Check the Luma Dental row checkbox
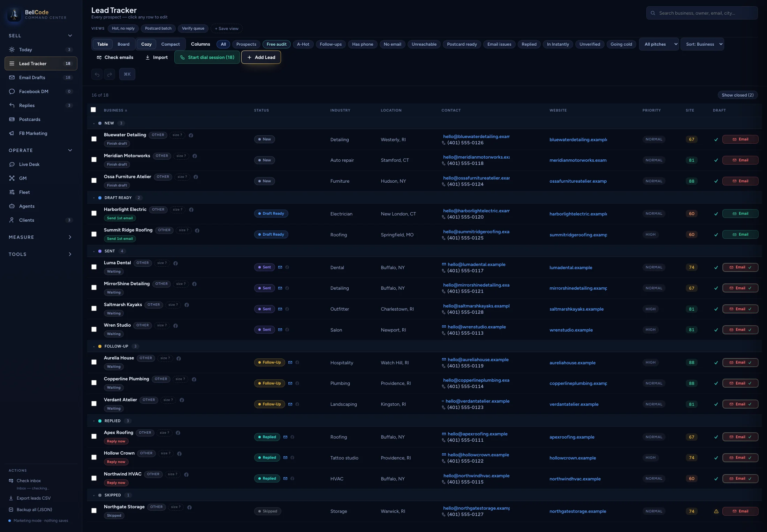The width and height of the screenshot is (767, 532). [x=94, y=267]
